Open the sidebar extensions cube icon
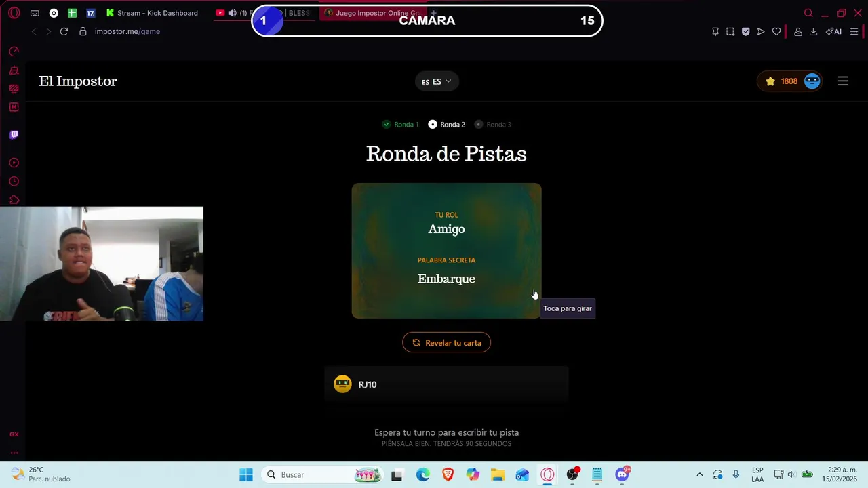This screenshot has height=488, width=868. 14,200
